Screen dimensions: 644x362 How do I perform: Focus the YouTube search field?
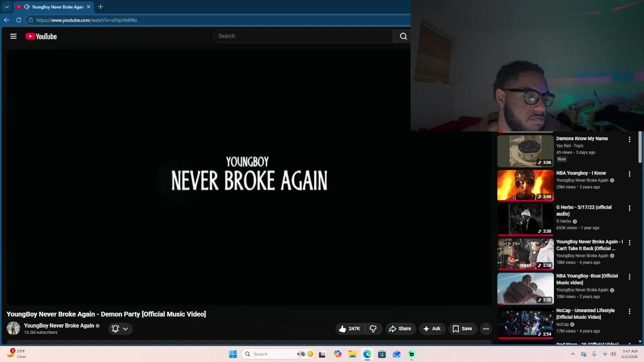pos(303,36)
